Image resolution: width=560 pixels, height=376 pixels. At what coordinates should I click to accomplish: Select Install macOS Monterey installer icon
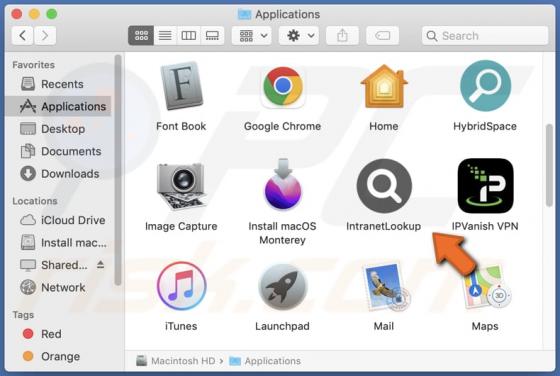(x=282, y=184)
